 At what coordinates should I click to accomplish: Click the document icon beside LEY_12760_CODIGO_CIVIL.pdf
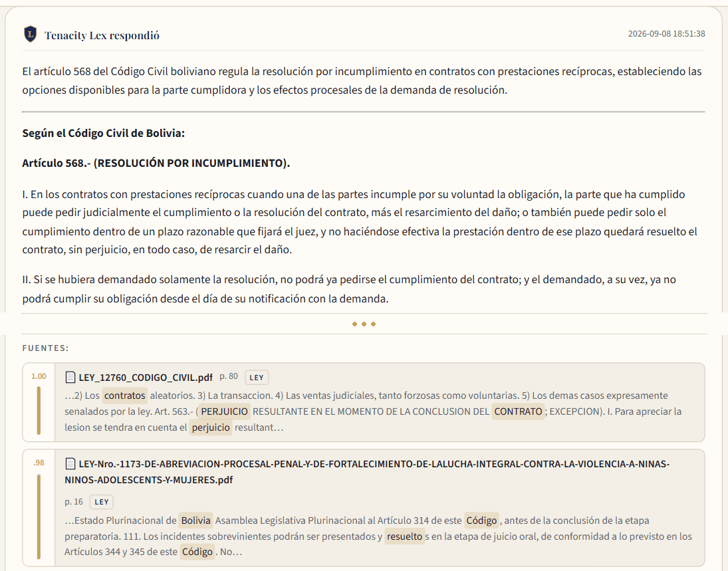(70, 378)
